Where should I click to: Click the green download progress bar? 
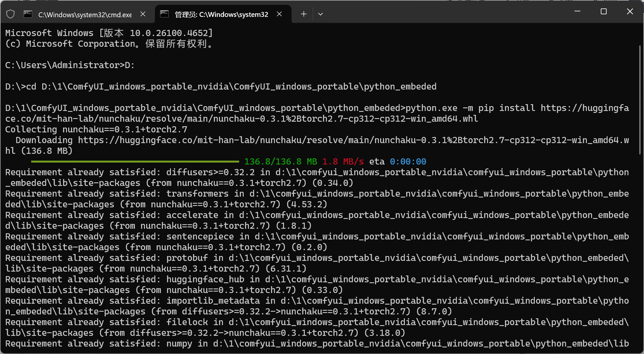click(x=135, y=161)
